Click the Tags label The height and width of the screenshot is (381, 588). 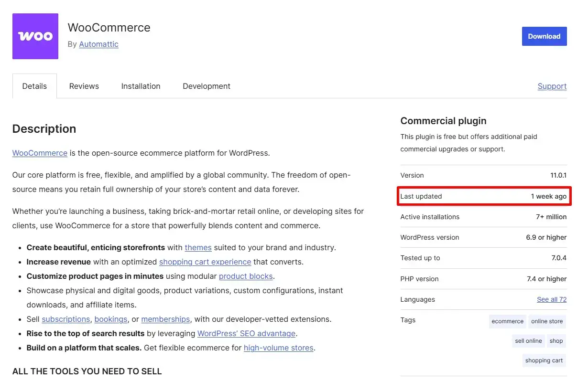(x=408, y=320)
